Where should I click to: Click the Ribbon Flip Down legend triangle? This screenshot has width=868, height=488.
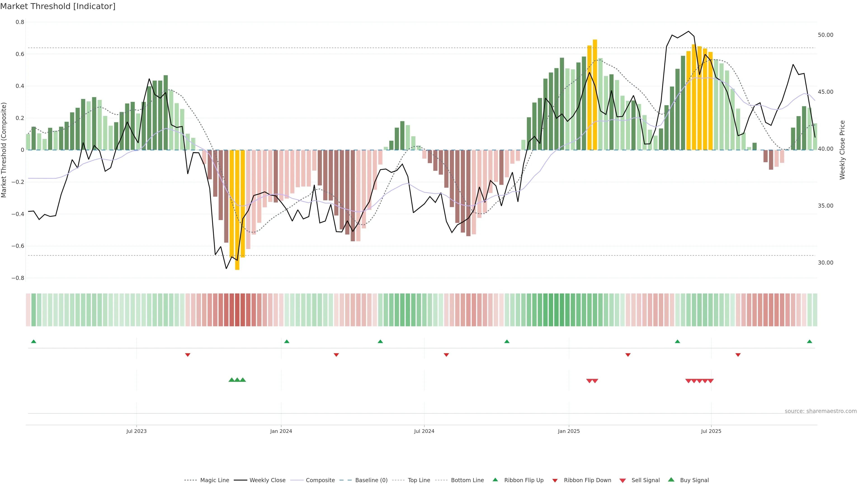(555, 481)
